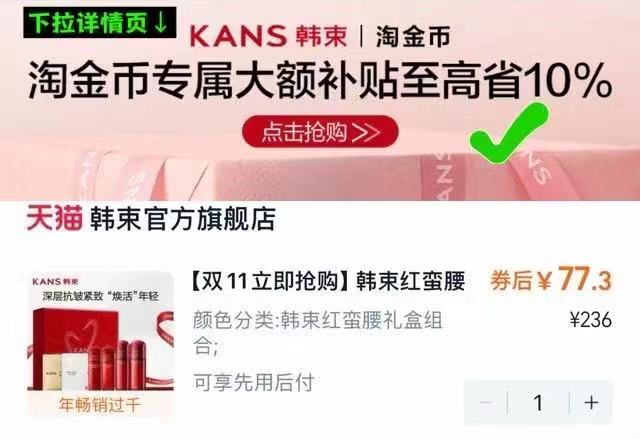
Task: Click the 下拉详情页 black label
Action: coord(100,22)
